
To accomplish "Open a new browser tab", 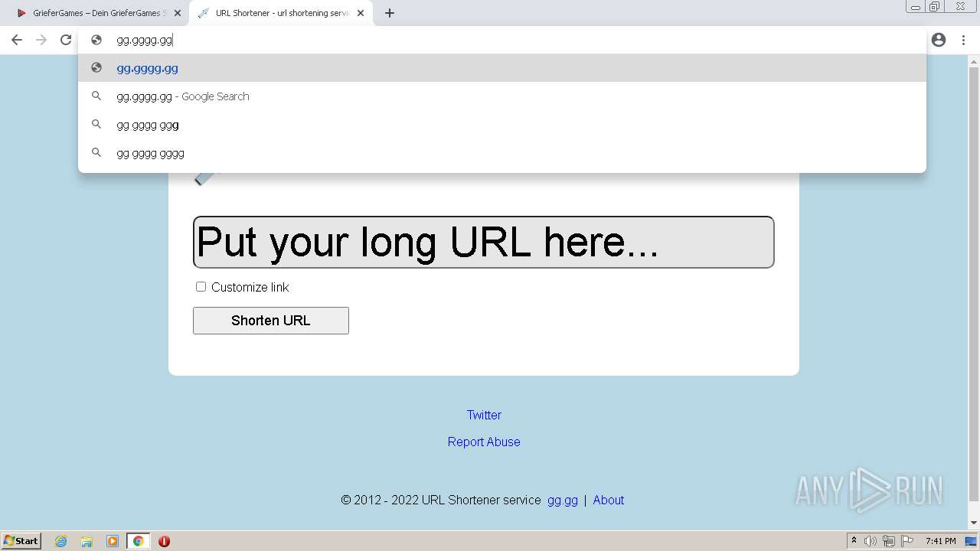I will click(x=390, y=13).
